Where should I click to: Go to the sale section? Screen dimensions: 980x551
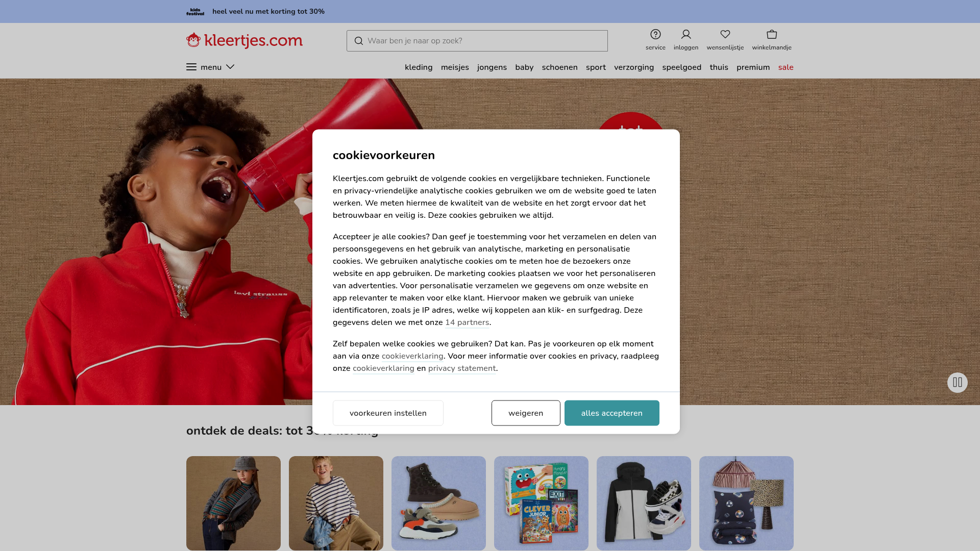(786, 67)
